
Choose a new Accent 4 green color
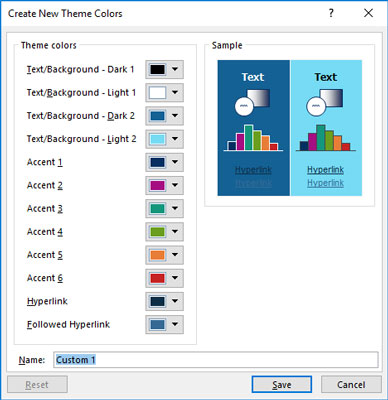coord(164,232)
